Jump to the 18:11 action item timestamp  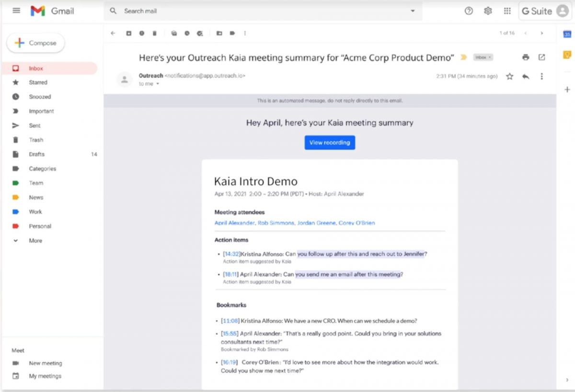[x=230, y=275]
